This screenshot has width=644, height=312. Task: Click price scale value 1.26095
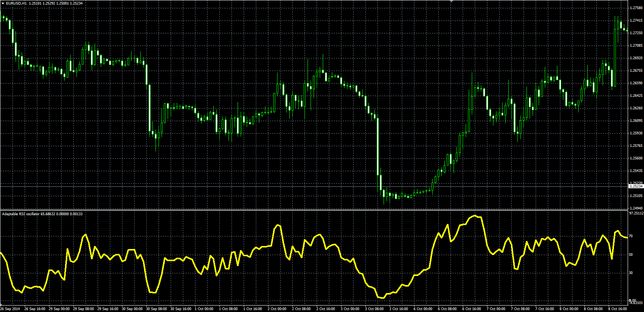pyautogui.click(x=636, y=121)
